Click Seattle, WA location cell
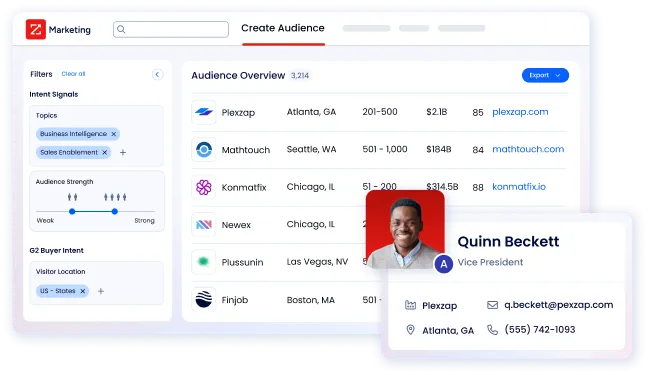This screenshot has width=649, height=375. (x=311, y=149)
